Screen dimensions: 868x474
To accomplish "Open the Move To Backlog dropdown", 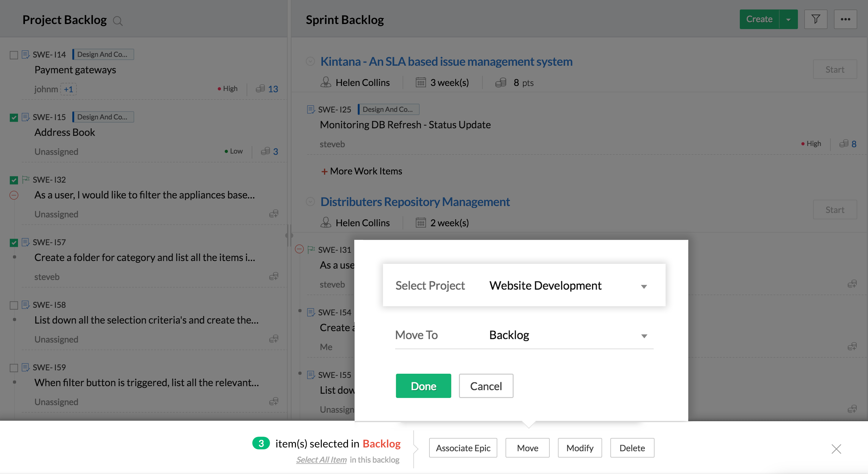I will (x=644, y=336).
